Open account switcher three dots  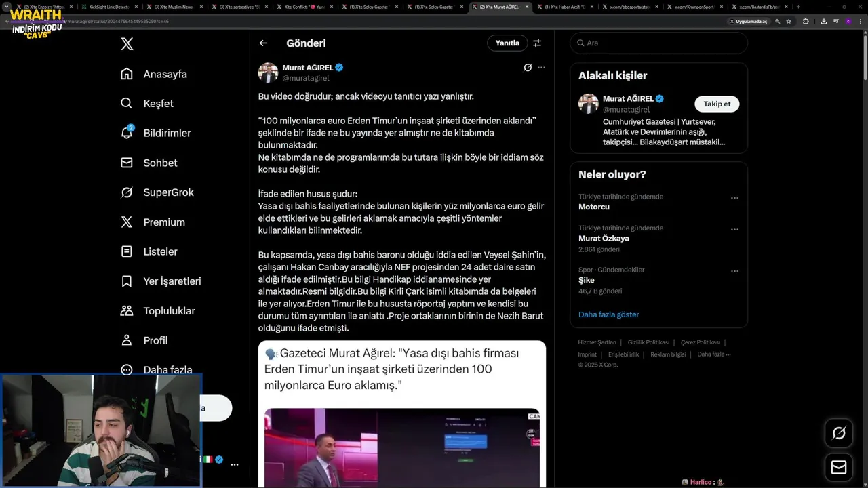(235, 465)
